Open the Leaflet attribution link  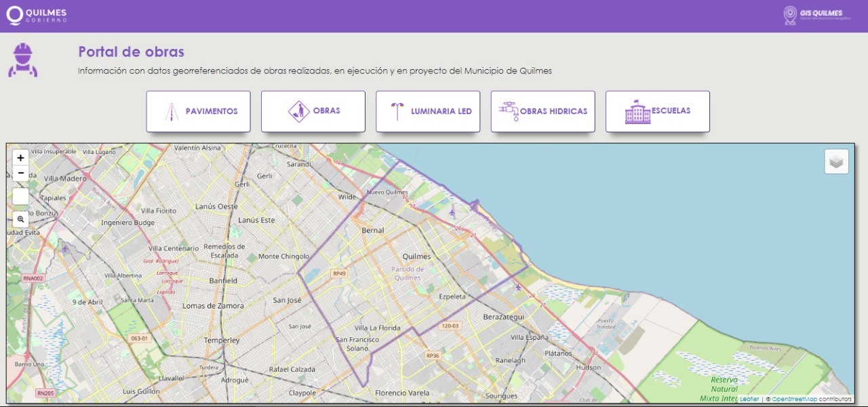pyautogui.click(x=749, y=399)
